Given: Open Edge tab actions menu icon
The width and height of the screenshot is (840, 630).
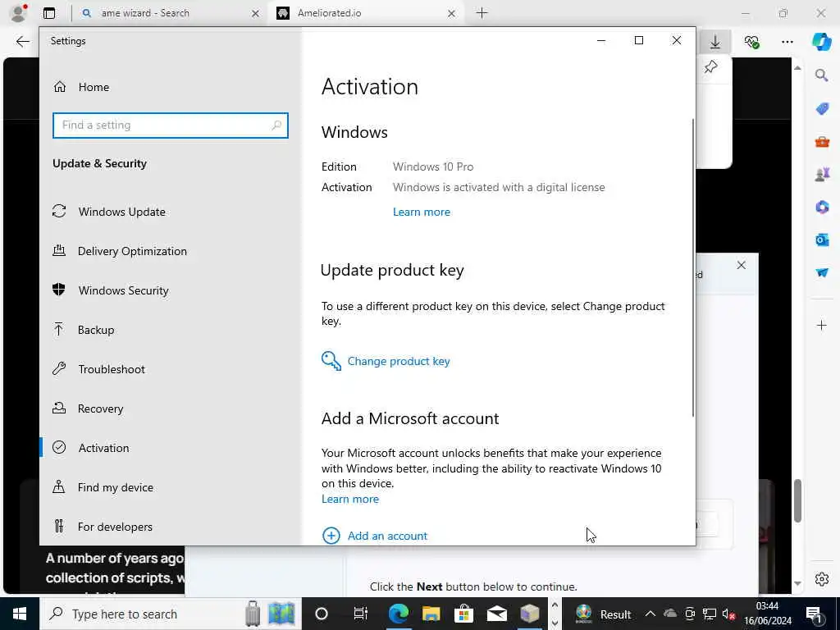Looking at the screenshot, I should click(x=49, y=13).
